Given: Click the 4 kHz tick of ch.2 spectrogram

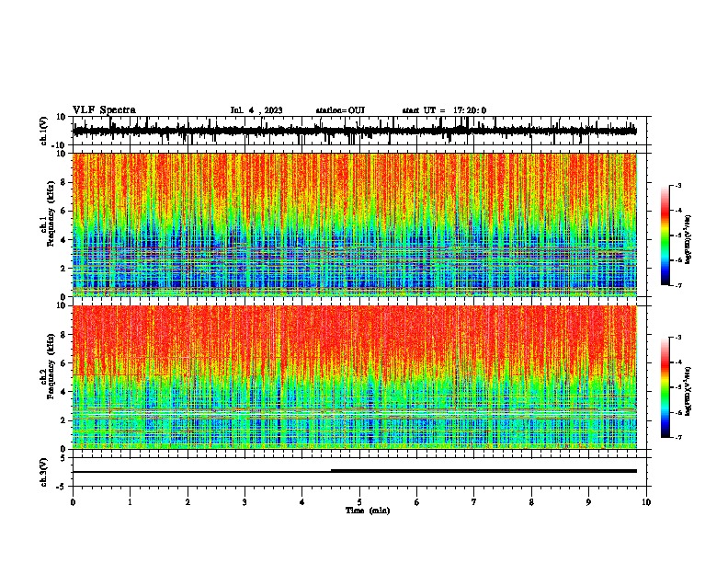Looking at the screenshot, I should 63,392.
